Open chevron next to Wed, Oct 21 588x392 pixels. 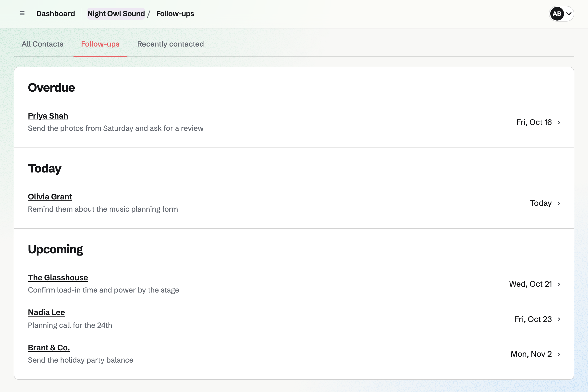click(559, 284)
